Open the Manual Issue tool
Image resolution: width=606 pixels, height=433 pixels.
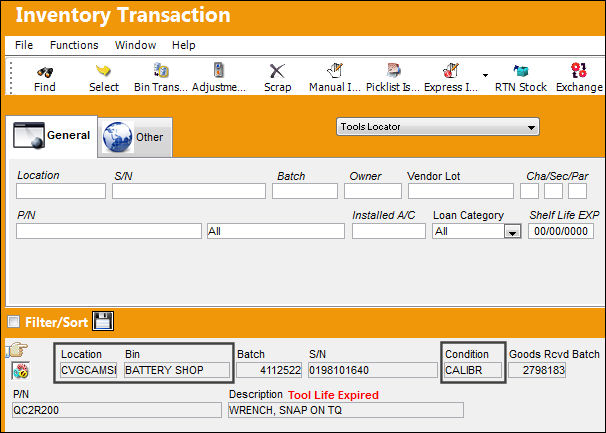335,70
